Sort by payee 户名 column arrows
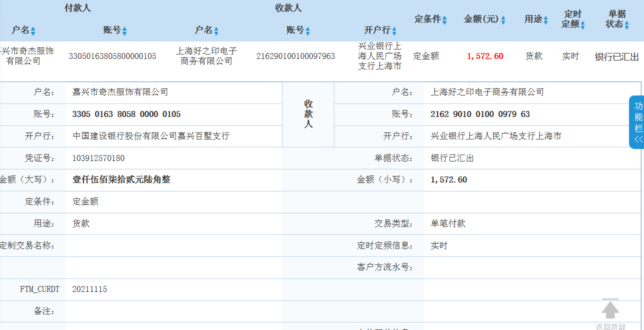 [x=216, y=31]
